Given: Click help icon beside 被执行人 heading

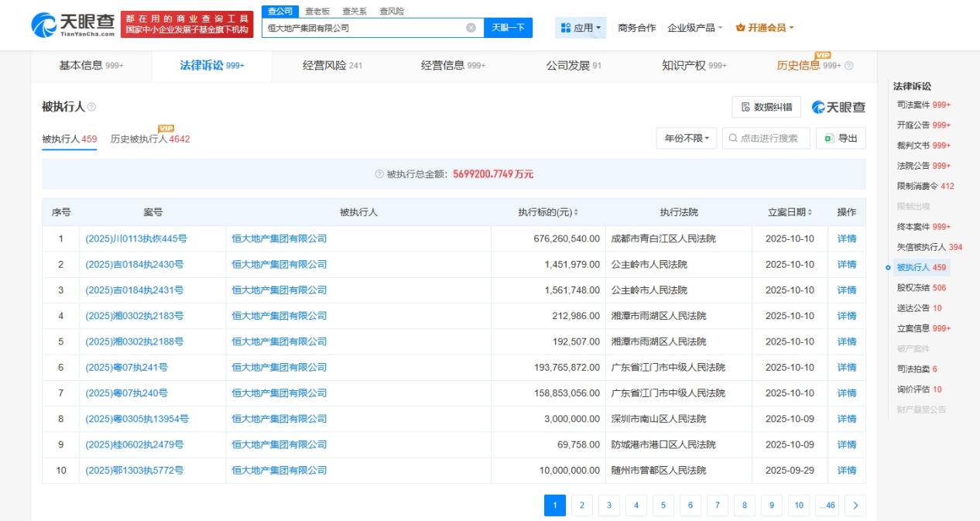Looking at the screenshot, I should coord(92,107).
